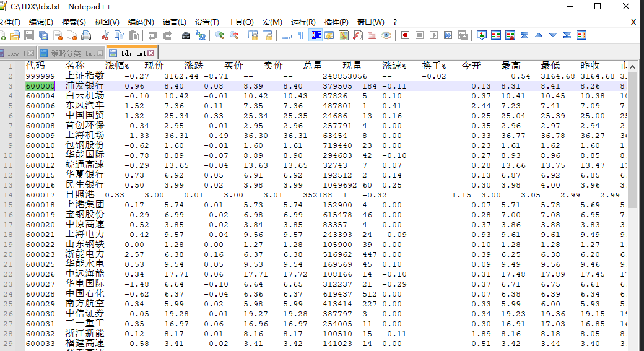Open the 编辑(E) menu
Image resolution: width=644 pixels, height=351 pixels.
(x=41, y=22)
